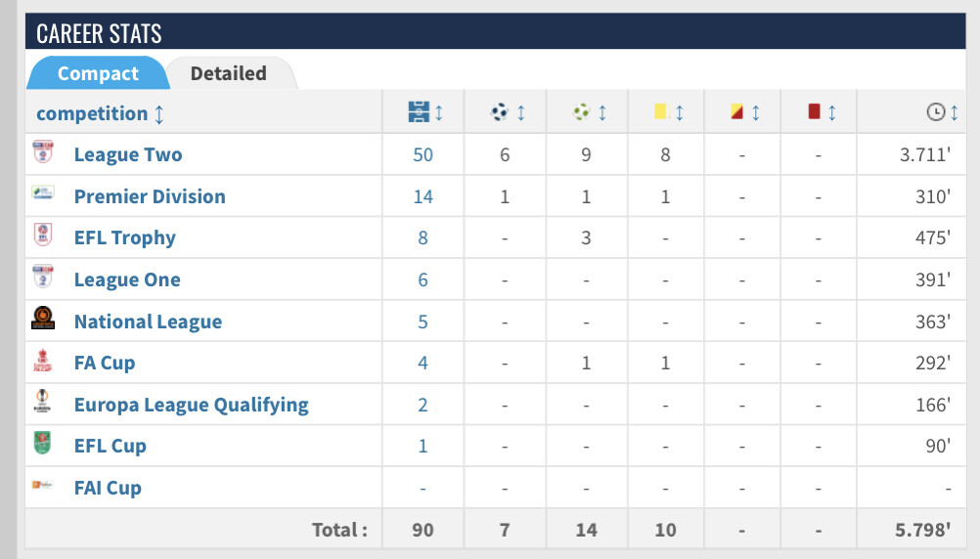
Task: Select the Compact tab
Action: click(98, 73)
